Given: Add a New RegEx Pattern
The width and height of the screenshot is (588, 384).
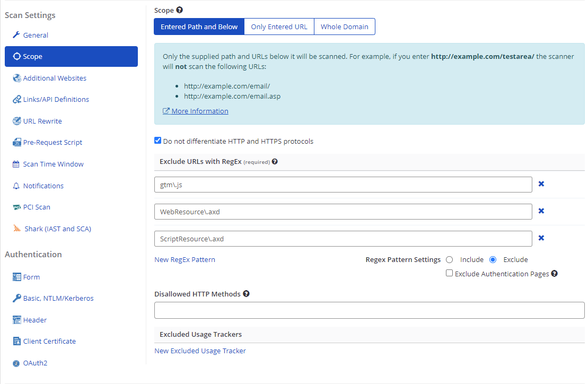Looking at the screenshot, I should coord(185,260).
